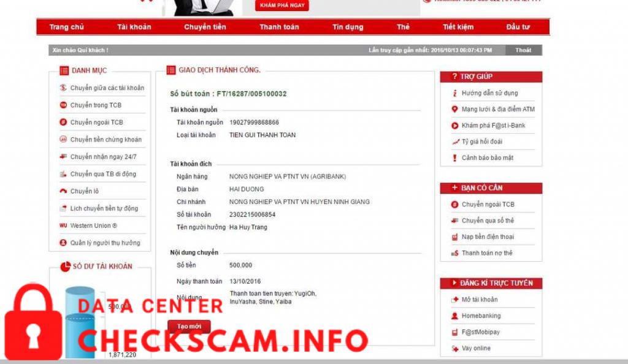Click sidebar icon beside Chuyển ngoài TCB in Danh mục
The height and width of the screenshot is (364, 628).
click(x=63, y=122)
